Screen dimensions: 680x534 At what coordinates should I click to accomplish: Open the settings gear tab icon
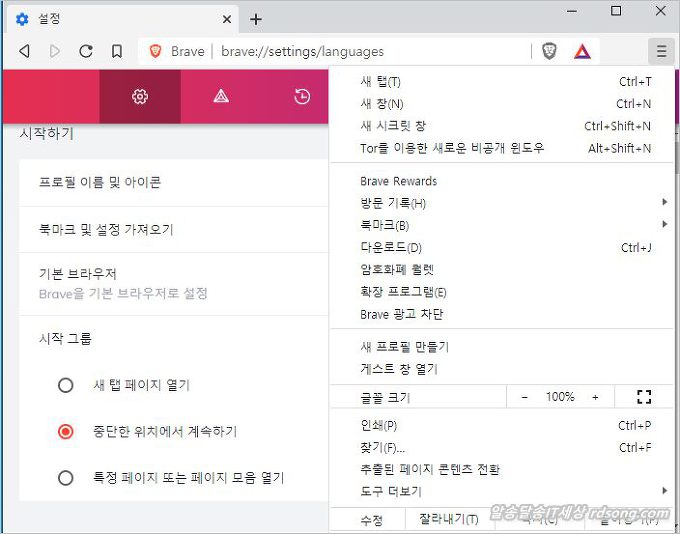(140, 97)
